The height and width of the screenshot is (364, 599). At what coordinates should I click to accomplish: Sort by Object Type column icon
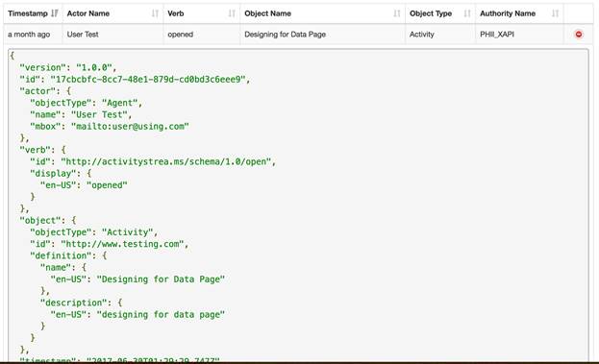[x=467, y=13]
